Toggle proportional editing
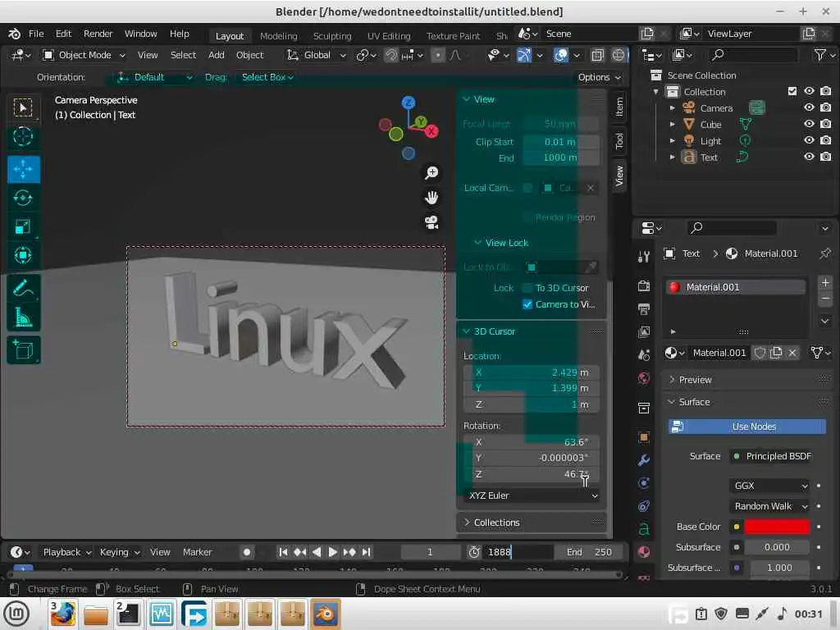 (438, 55)
